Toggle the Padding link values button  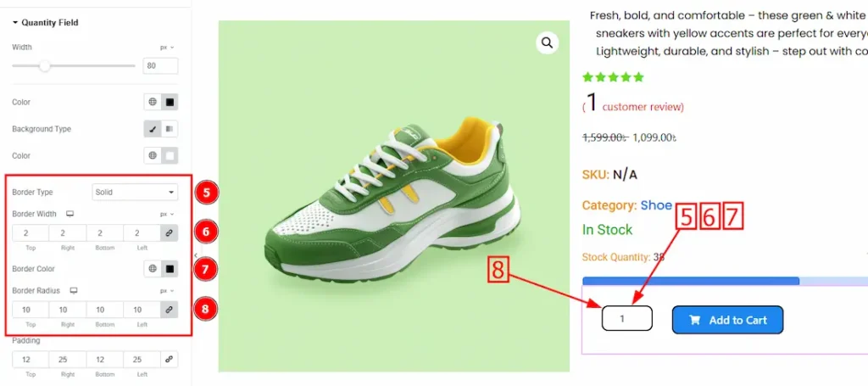169,360
